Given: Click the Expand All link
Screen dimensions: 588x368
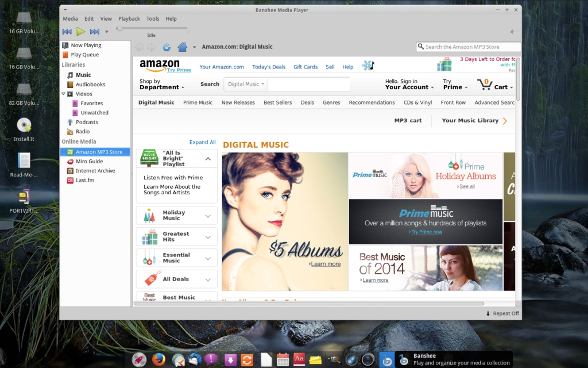Looking at the screenshot, I should tap(202, 142).
